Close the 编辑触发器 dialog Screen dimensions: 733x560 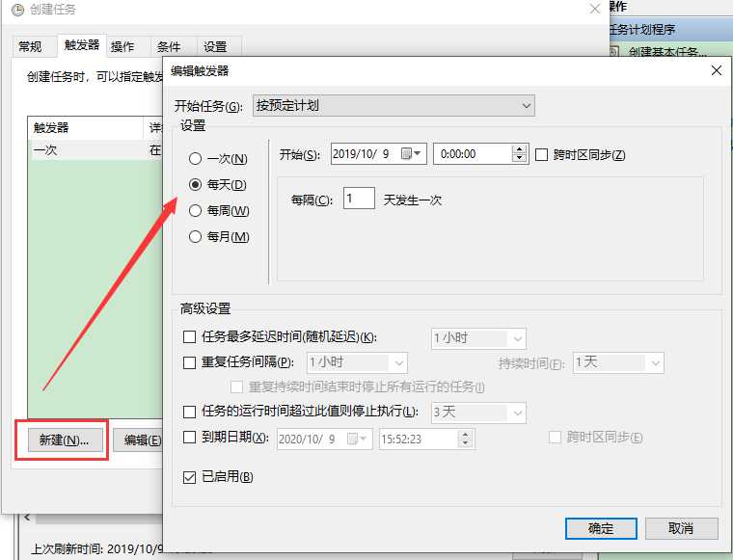click(717, 70)
